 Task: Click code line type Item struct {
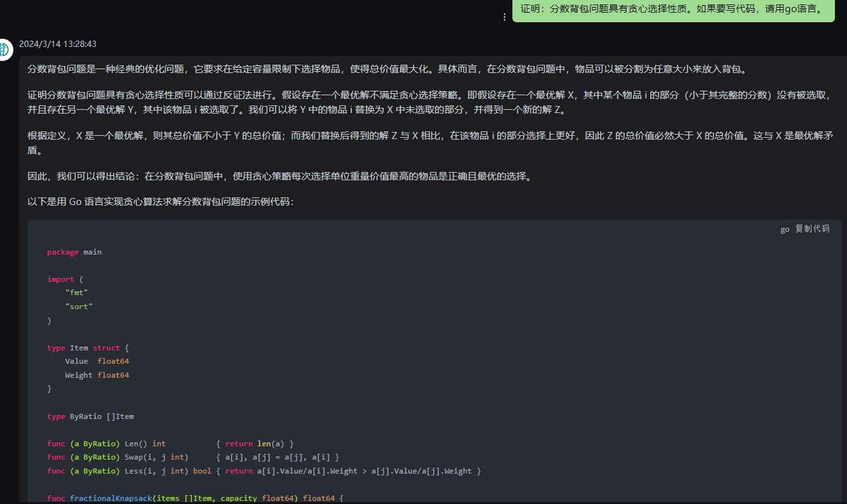click(88, 348)
